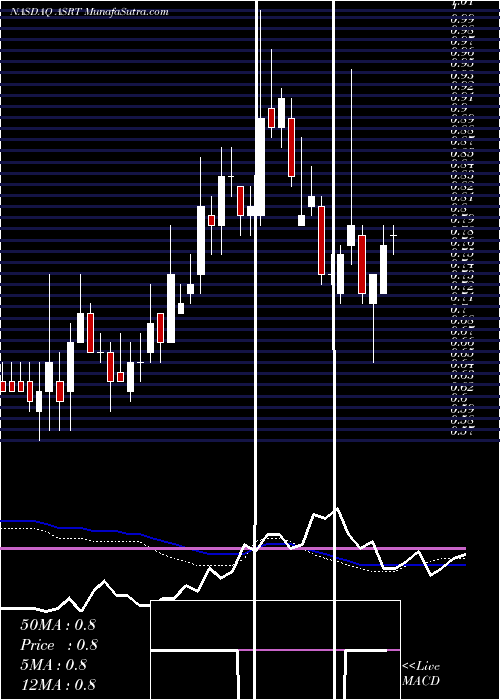Open the <<Live MACD label
The height and width of the screenshot is (700, 500).
pyautogui.click(x=421, y=674)
